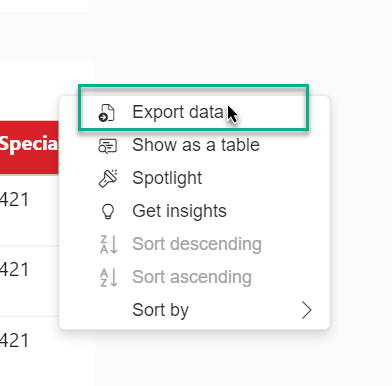This screenshot has height=386, width=392.
Task: Select the Show as a table entry
Action: pyautogui.click(x=194, y=145)
